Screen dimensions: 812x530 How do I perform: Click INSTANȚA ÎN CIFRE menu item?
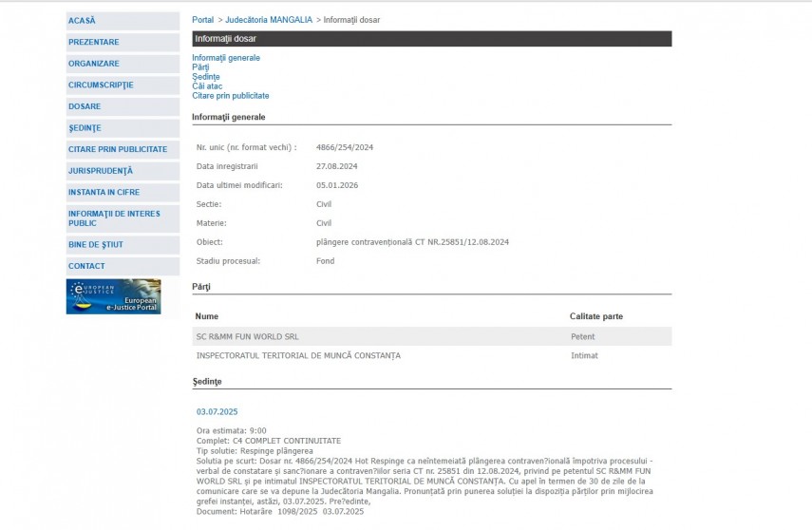104,192
